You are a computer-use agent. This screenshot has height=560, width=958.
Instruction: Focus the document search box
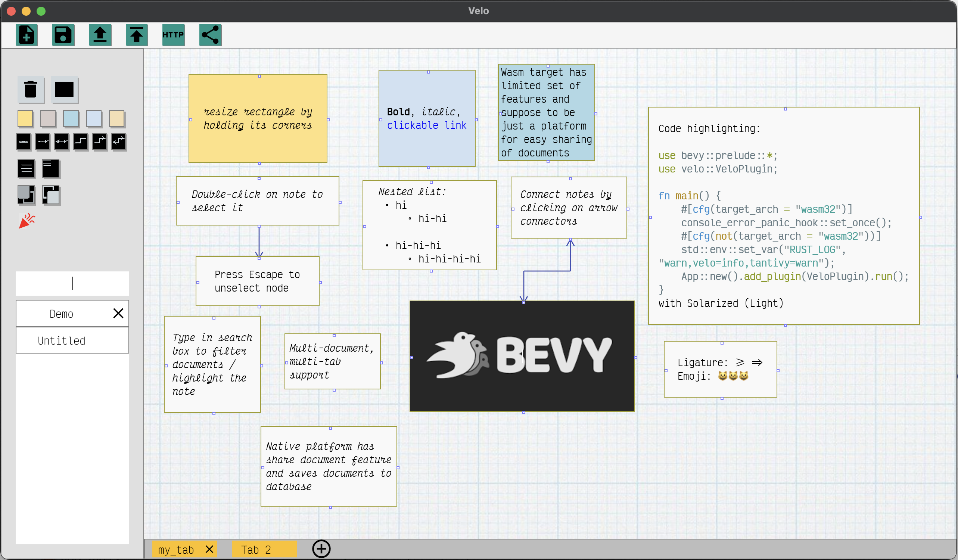coord(72,283)
